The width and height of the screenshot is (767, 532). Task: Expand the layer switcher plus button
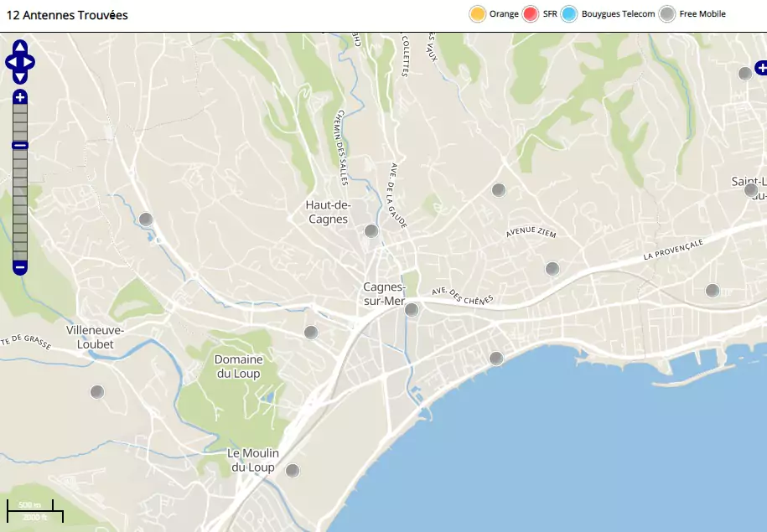tap(760, 67)
